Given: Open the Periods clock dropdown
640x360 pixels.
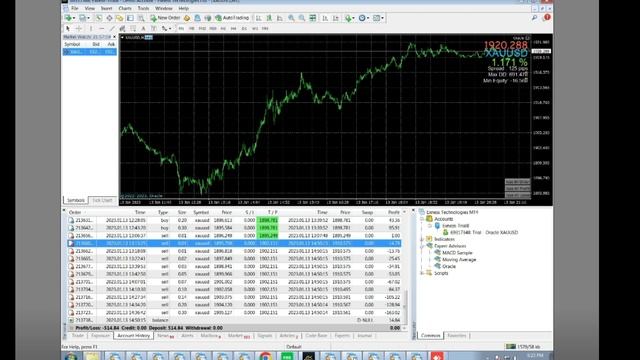Looking at the screenshot, I should click(x=364, y=18).
